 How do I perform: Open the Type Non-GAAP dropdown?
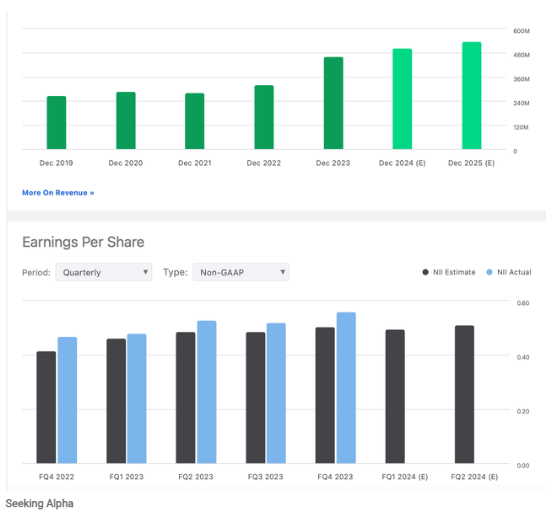coord(241,272)
